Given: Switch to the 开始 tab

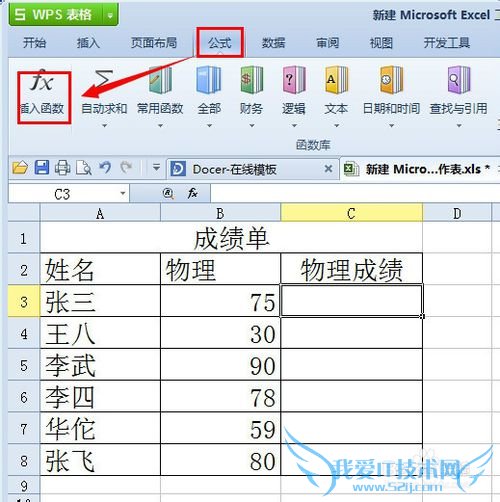Looking at the screenshot, I should pos(34,43).
